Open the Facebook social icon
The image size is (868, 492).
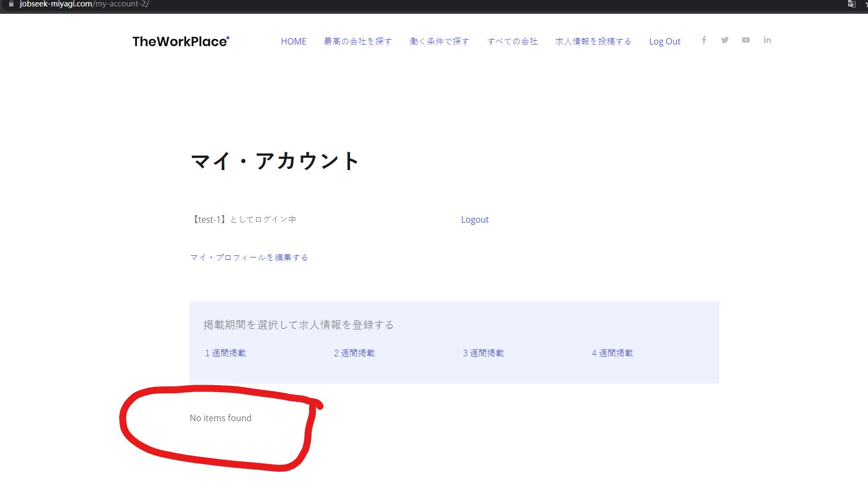click(x=704, y=40)
